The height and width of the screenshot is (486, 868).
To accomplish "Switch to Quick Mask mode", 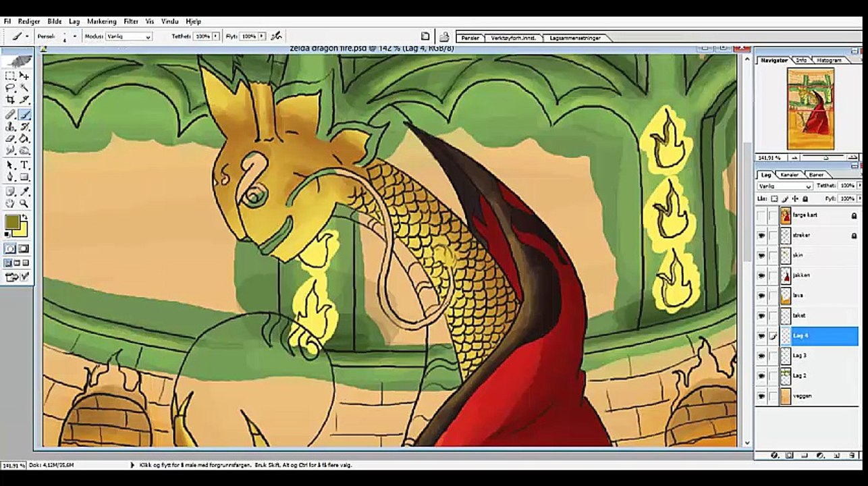I will [x=24, y=249].
